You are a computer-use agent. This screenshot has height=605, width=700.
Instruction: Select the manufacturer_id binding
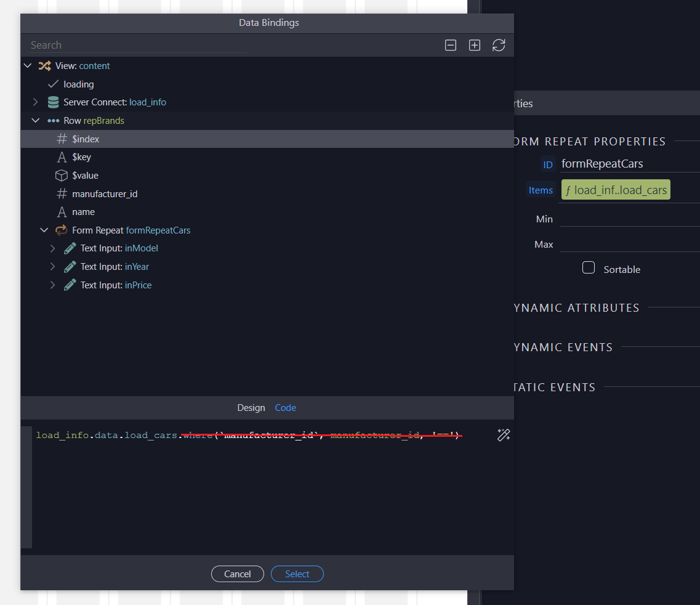pyautogui.click(x=104, y=194)
